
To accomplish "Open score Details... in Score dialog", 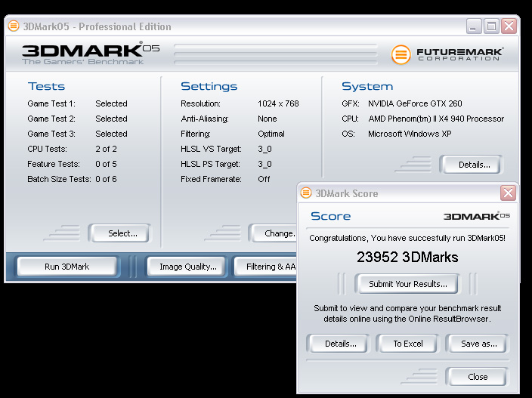I will pyautogui.click(x=339, y=344).
